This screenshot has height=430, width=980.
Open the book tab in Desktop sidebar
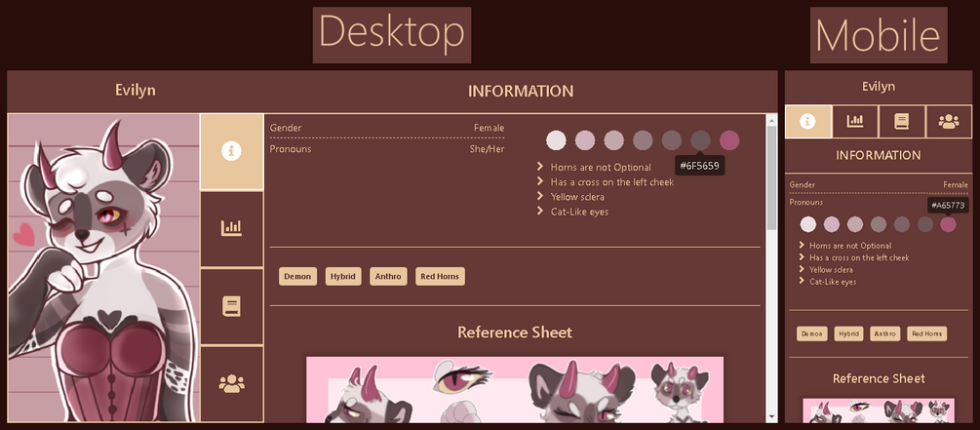(231, 306)
